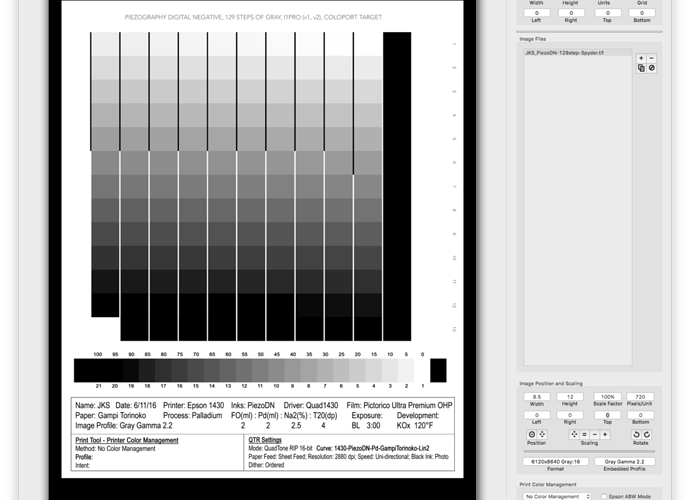The image size is (690, 500).
Task: Click the Format field 6120x8640 Gray:16
Action: [x=556, y=462]
